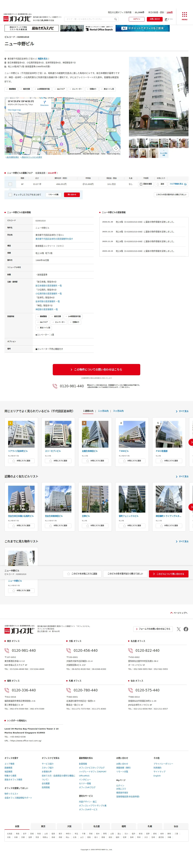Select the 3ヶ月以内 ranking tab

[118, 411]
